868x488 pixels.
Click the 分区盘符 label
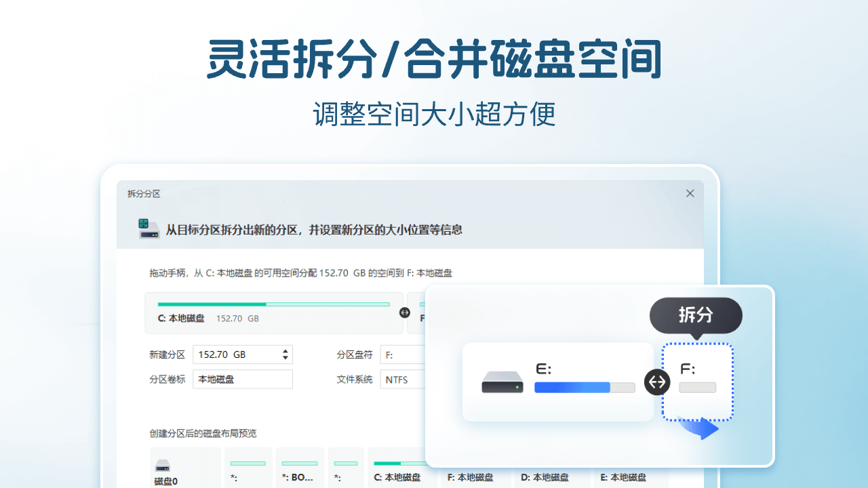click(355, 354)
